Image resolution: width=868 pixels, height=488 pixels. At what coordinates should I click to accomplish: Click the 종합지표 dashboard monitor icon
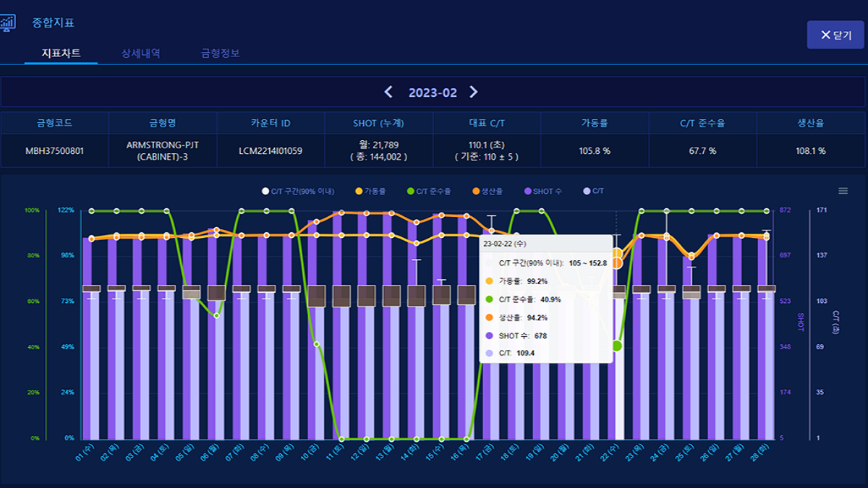7,22
